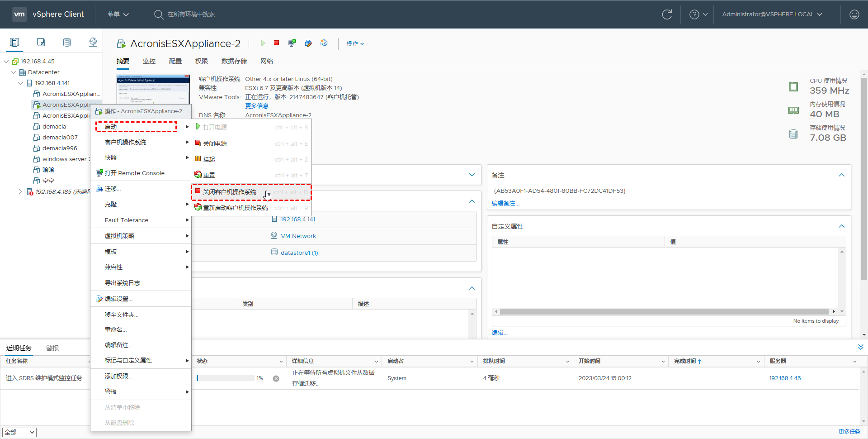
Task: Click the 192.168.4.45 server link in tasks
Action: coord(785,378)
